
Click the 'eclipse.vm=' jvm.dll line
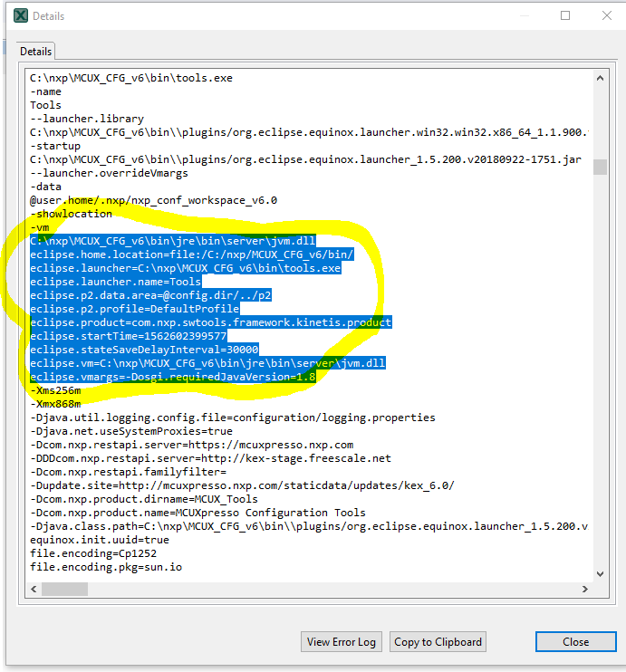tap(207, 363)
